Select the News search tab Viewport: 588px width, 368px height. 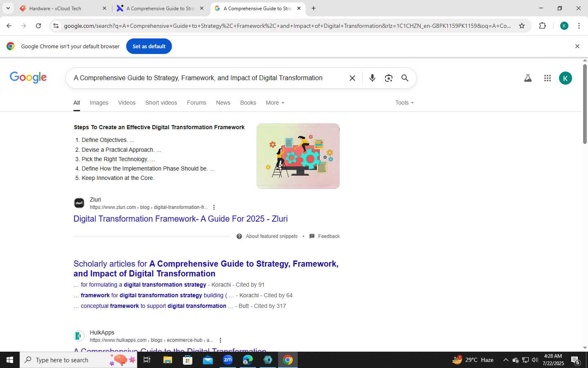[x=223, y=103]
